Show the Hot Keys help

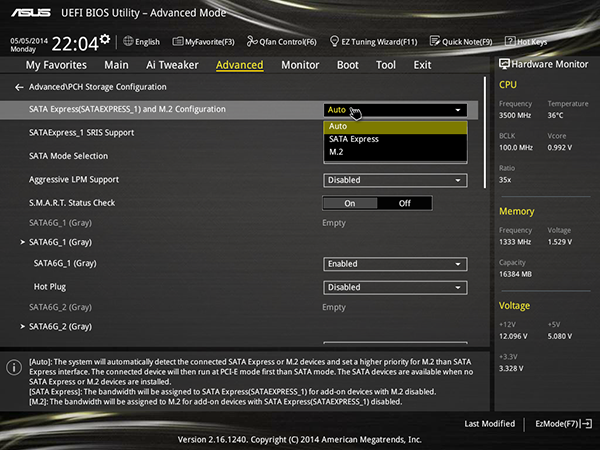point(526,41)
